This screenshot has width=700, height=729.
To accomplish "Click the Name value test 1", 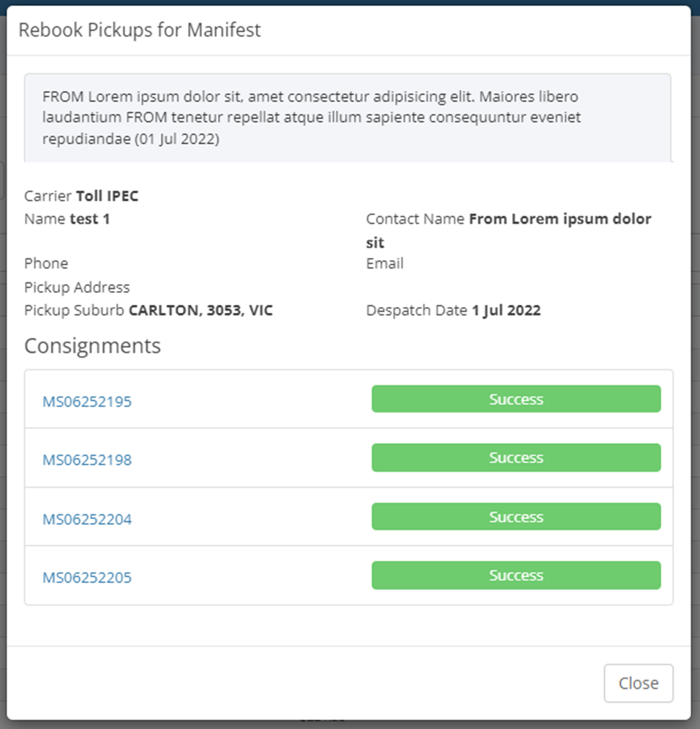I will [x=90, y=219].
